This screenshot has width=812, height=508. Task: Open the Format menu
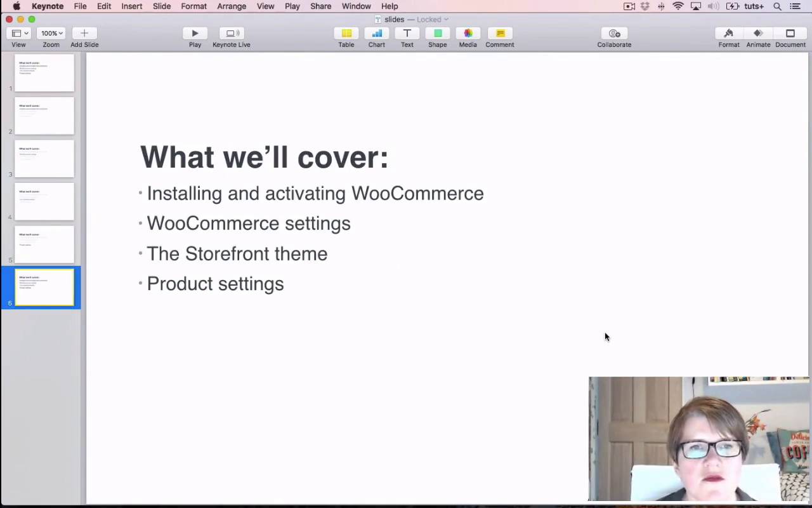tap(194, 6)
